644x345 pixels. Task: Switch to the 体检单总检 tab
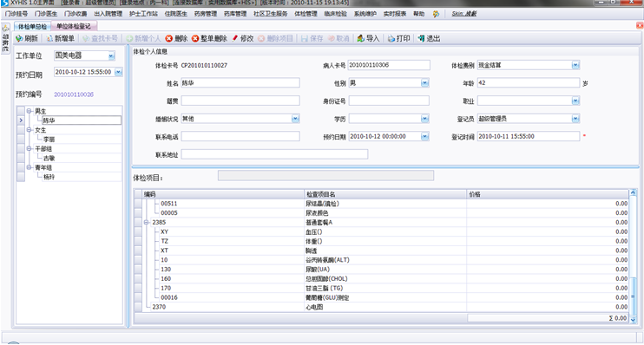point(32,26)
